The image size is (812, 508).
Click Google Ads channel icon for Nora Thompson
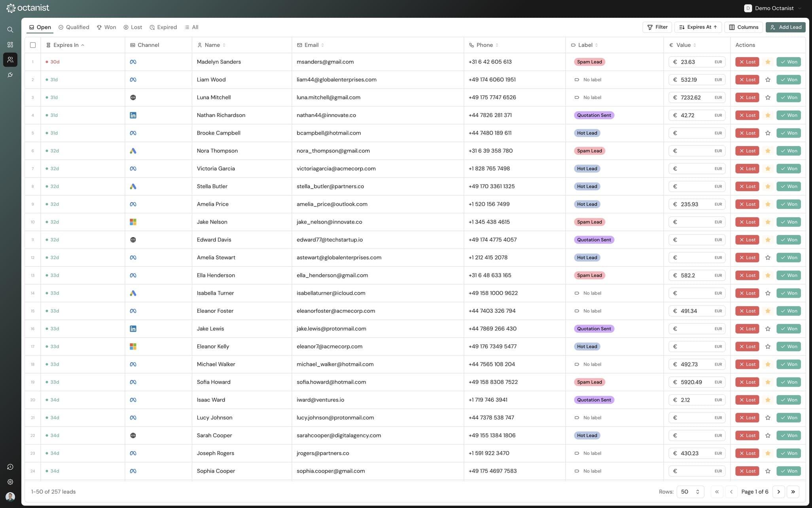tap(133, 151)
